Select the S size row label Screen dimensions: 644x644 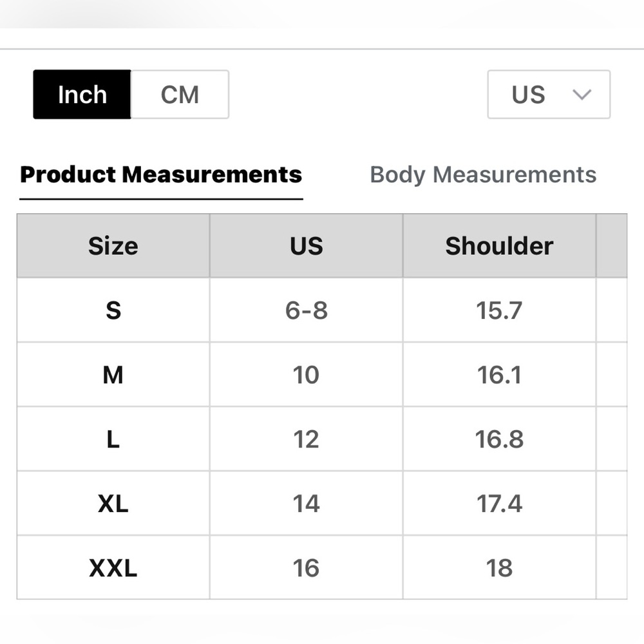(x=113, y=310)
